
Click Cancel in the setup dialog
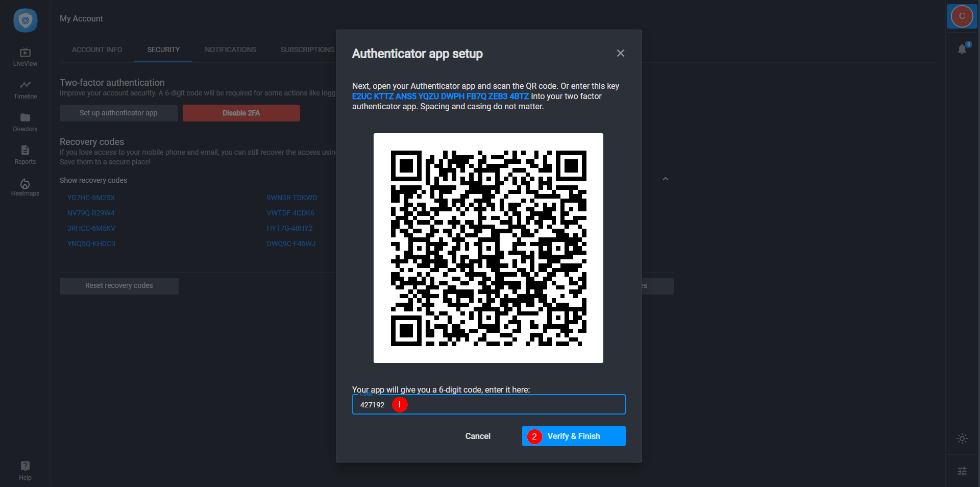(478, 436)
